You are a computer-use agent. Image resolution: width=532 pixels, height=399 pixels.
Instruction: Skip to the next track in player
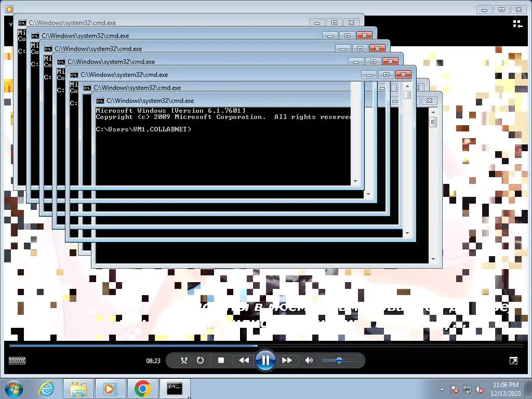(287, 361)
